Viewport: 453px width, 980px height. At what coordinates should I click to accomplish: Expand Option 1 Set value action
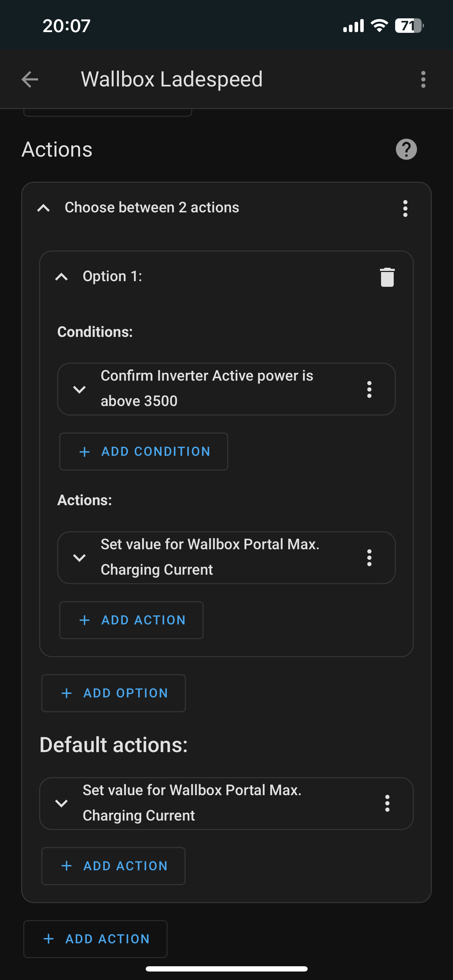tap(79, 558)
